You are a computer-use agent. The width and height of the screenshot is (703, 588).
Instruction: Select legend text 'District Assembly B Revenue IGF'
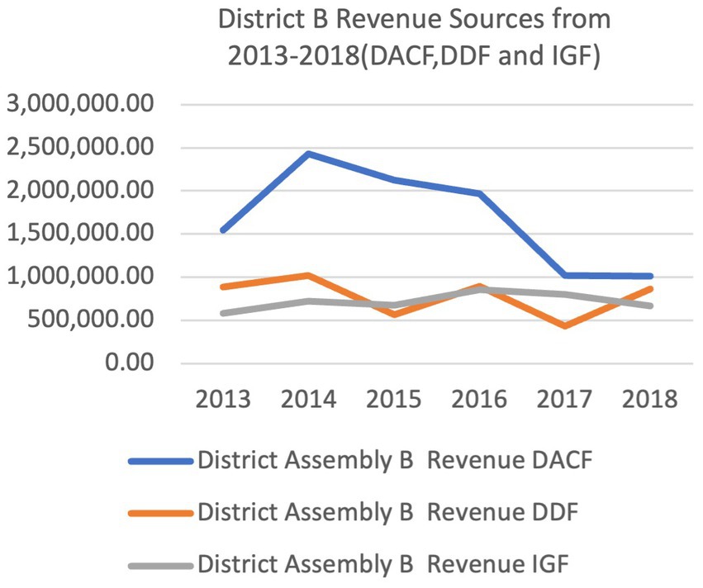point(383,565)
